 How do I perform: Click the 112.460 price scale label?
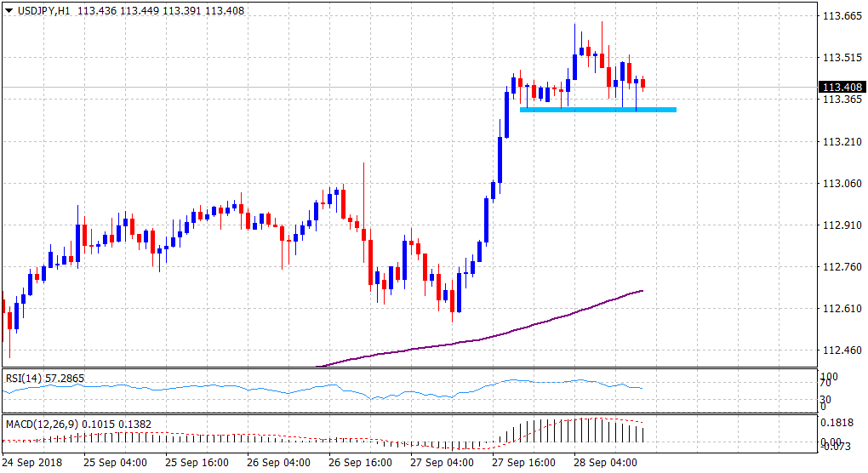(x=837, y=350)
